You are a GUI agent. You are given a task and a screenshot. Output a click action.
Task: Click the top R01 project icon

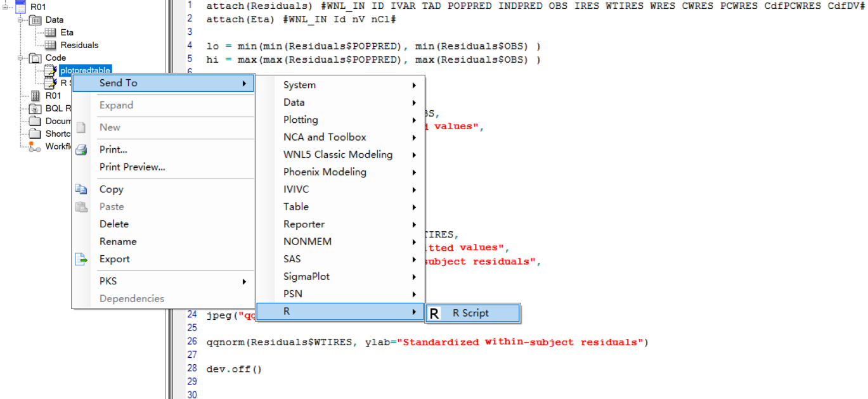click(x=20, y=7)
